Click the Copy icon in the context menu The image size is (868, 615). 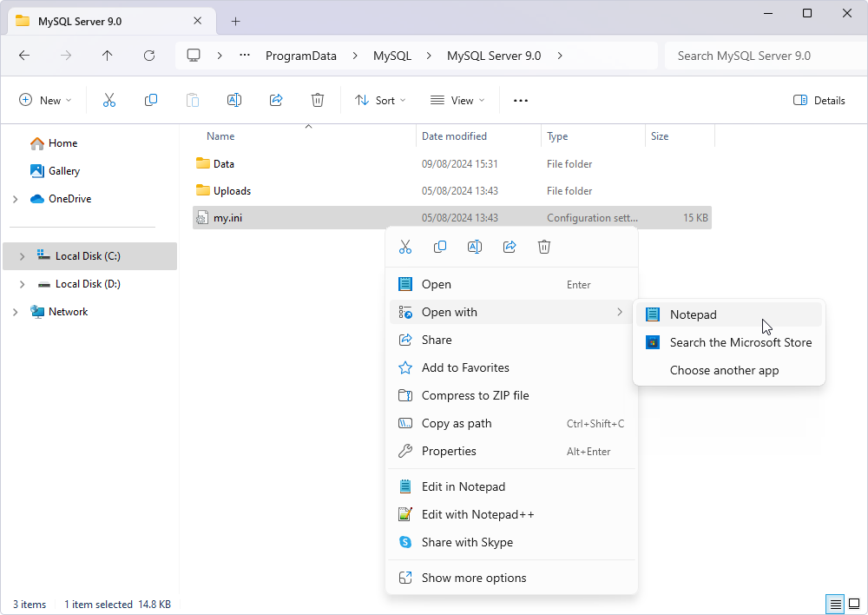click(440, 247)
